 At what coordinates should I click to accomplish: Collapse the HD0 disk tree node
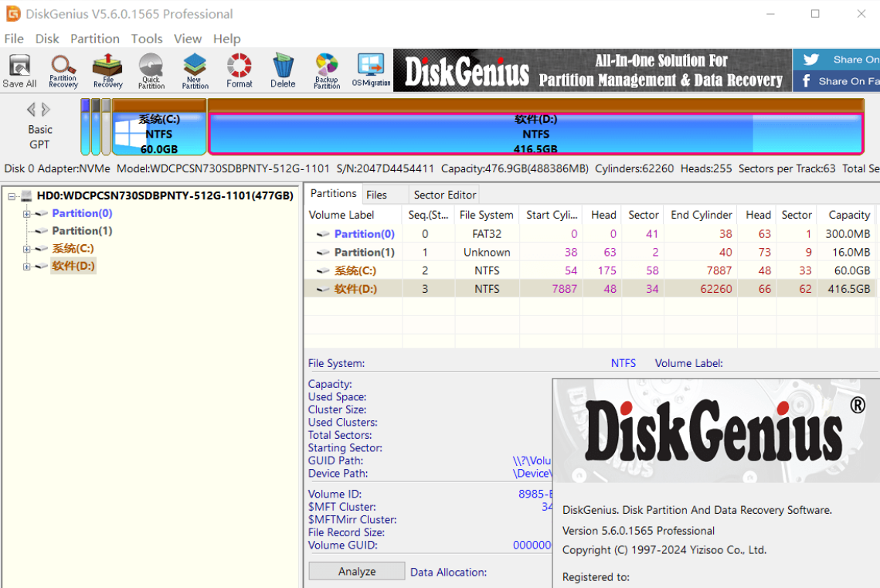pos(12,196)
